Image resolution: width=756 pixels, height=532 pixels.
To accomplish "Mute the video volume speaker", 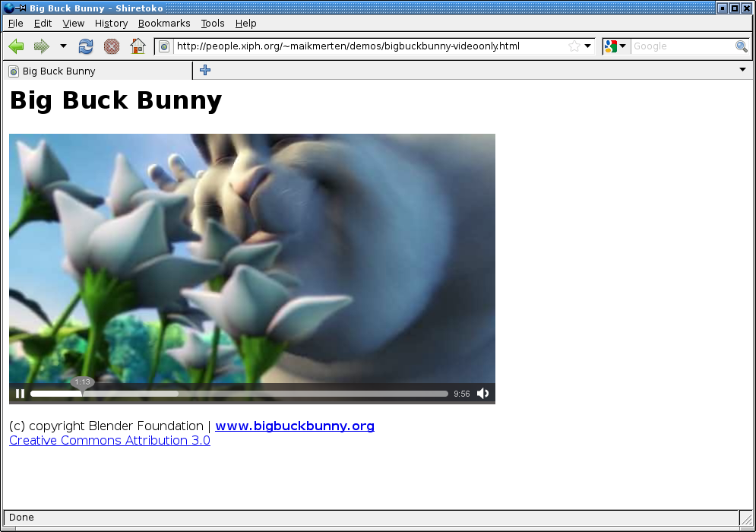I will [482, 394].
